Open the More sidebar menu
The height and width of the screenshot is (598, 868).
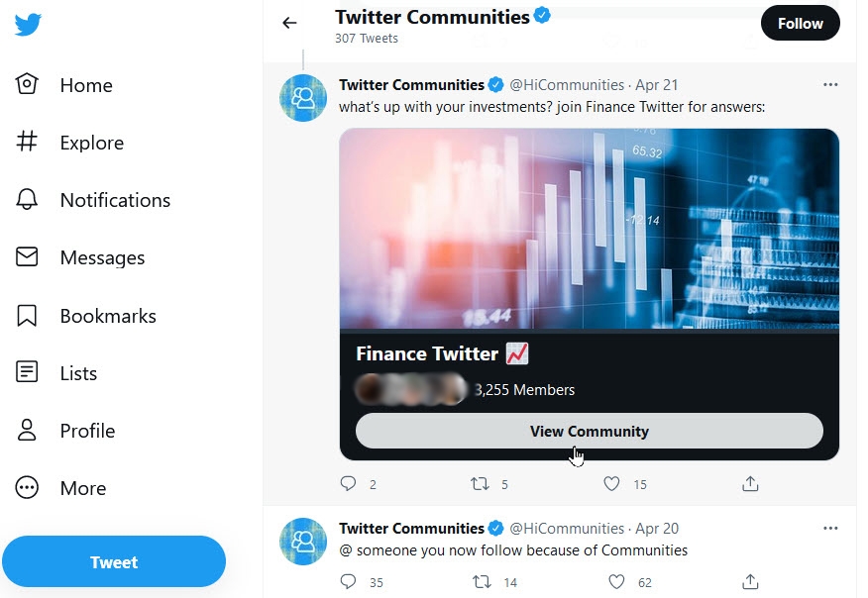(x=82, y=488)
